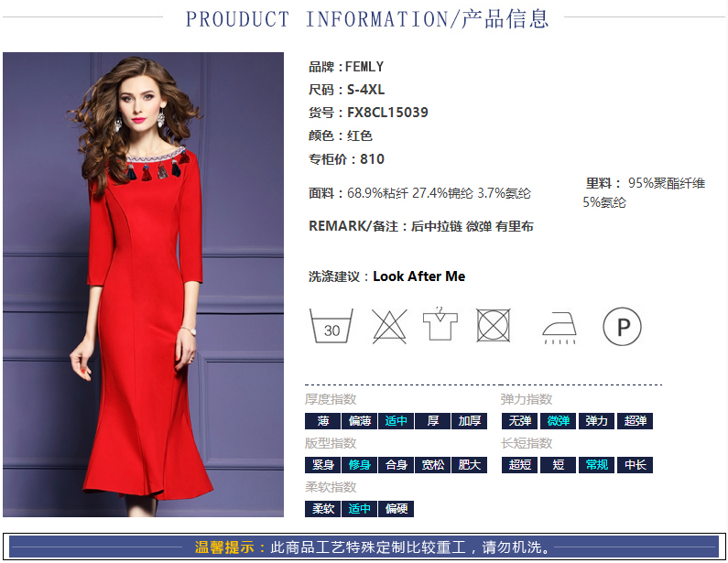Select the '中长' length tag

click(636, 465)
